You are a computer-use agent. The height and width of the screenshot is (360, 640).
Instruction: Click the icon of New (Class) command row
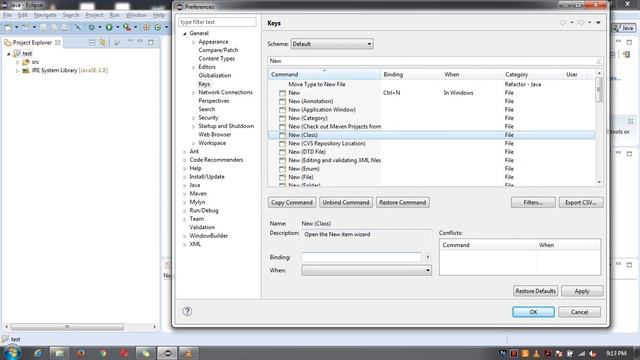(x=282, y=135)
